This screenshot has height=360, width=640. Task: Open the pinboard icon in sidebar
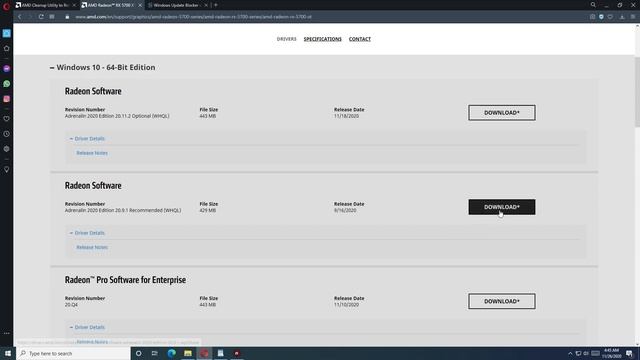pyautogui.click(x=7, y=169)
